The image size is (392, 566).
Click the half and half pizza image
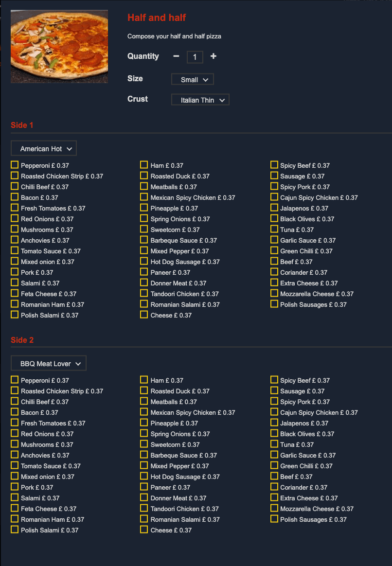point(59,47)
